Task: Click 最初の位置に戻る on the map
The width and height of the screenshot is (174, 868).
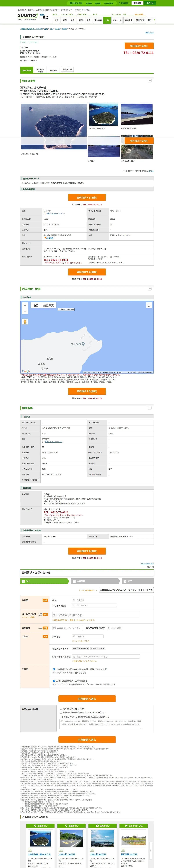Action: pos(66,309)
